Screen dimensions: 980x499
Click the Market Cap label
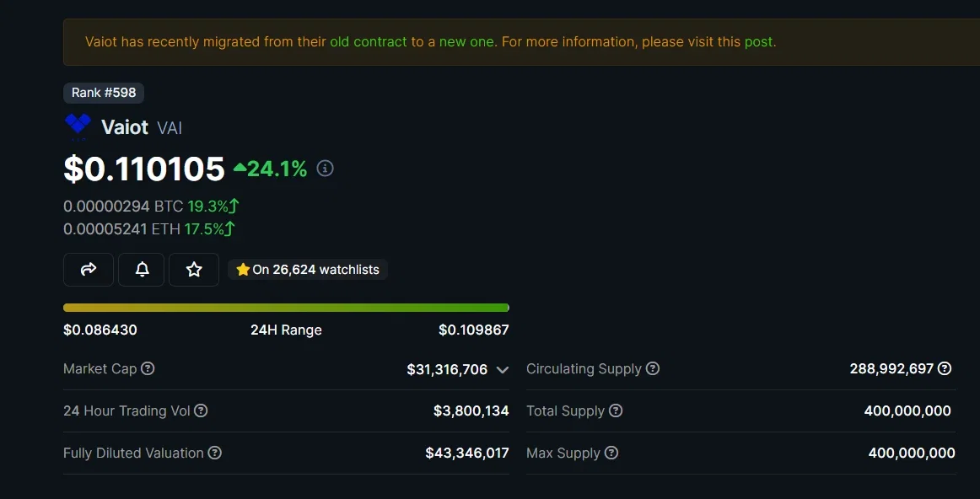(x=100, y=368)
